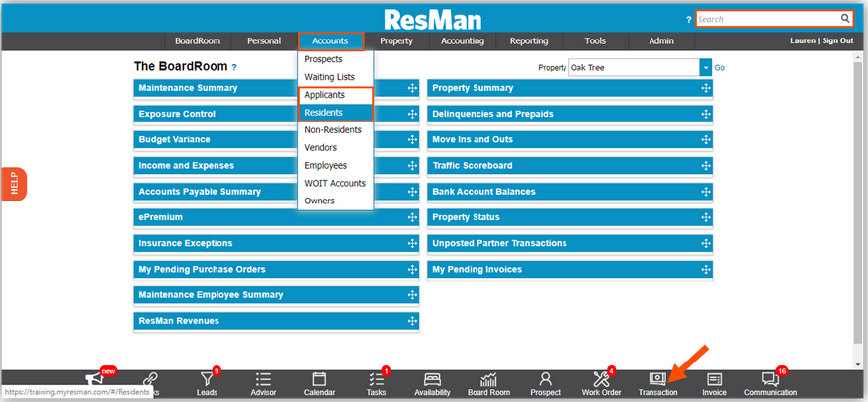Expand the Unposted Partner Transactions panel
The height and width of the screenshot is (402, 868).
[x=569, y=243]
